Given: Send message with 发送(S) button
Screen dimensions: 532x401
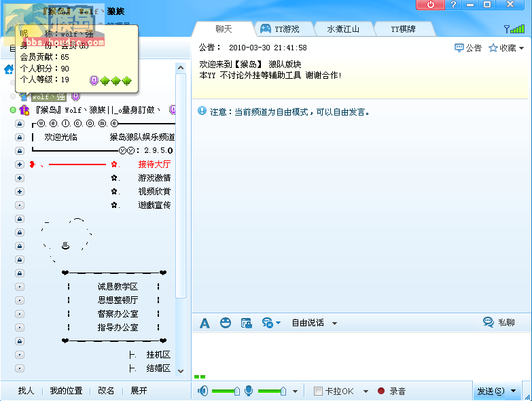Looking at the screenshot, I should click(491, 391).
